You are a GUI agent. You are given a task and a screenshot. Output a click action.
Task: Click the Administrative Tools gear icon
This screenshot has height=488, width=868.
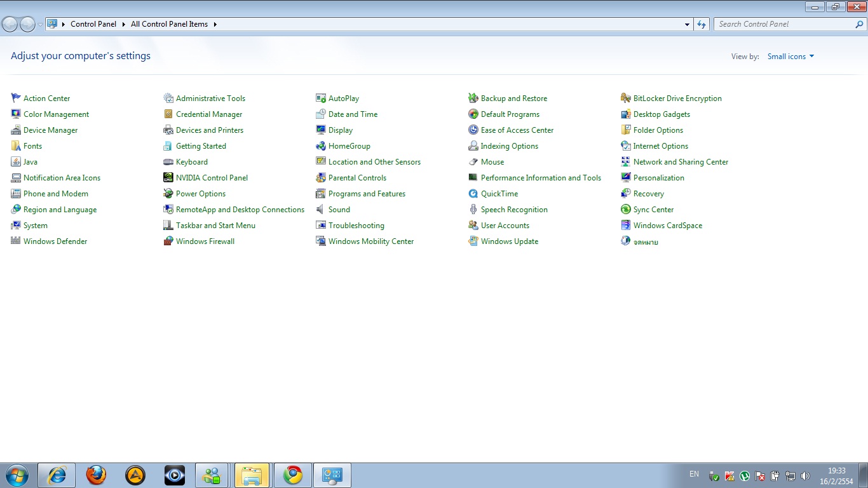168,98
